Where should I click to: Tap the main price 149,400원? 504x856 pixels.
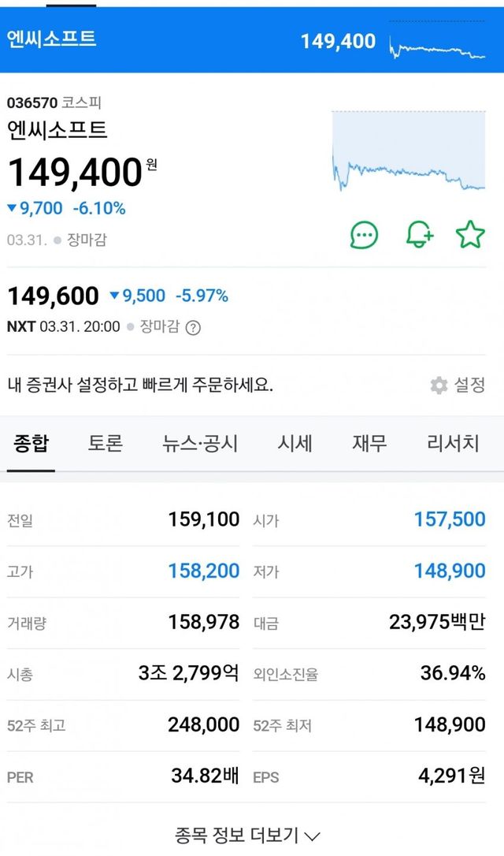pyautogui.click(x=76, y=171)
